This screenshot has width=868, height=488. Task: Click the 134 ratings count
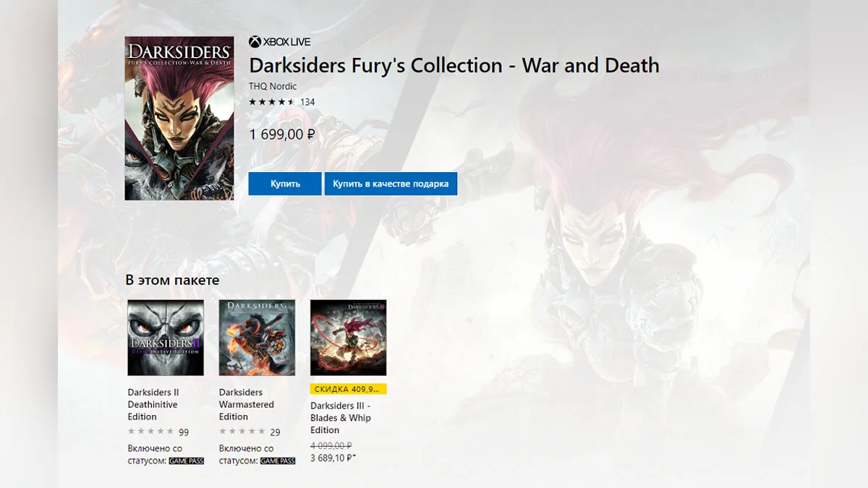click(307, 102)
